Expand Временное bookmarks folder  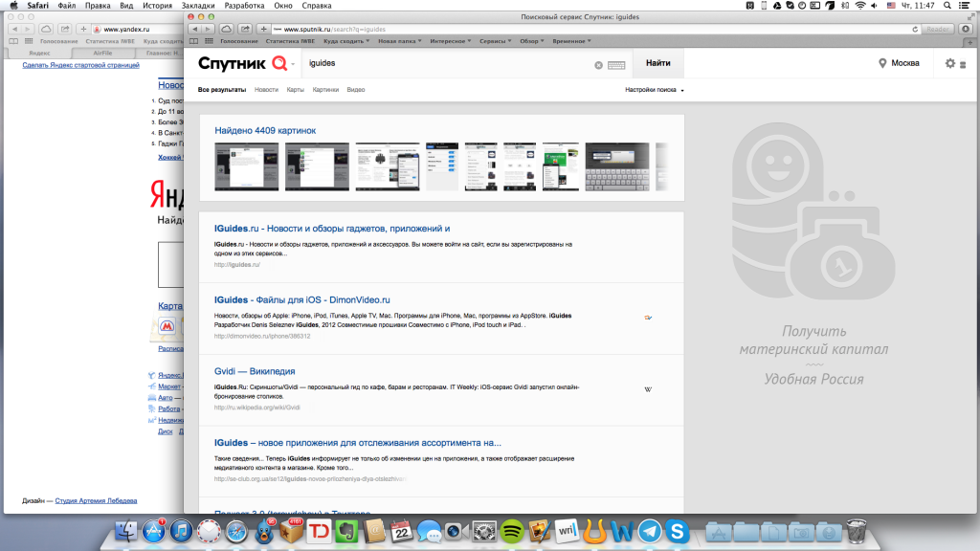(571, 41)
